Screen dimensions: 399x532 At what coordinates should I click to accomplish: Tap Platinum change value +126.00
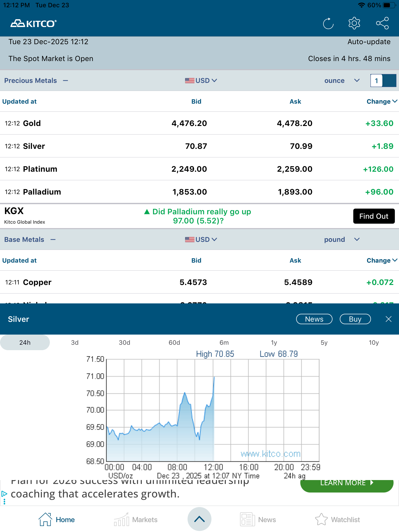pos(378,169)
